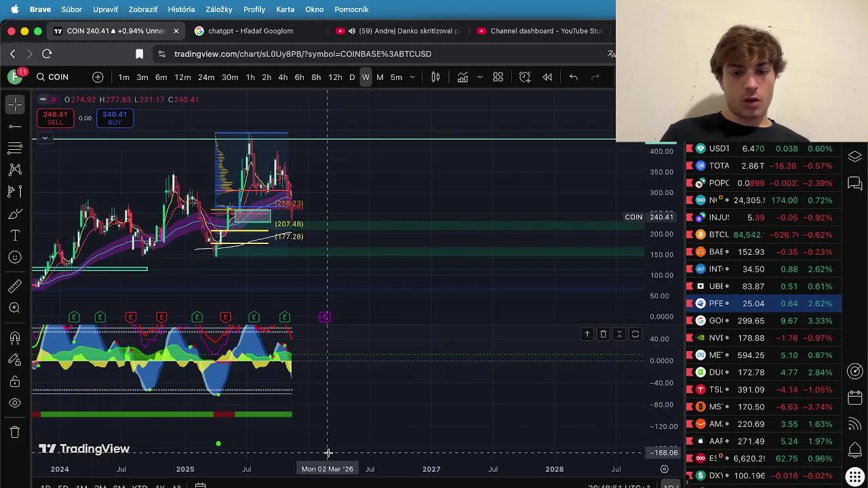Image resolution: width=868 pixels, height=488 pixels.
Task: Select the ruler measure tool
Action: coord(15,287)
